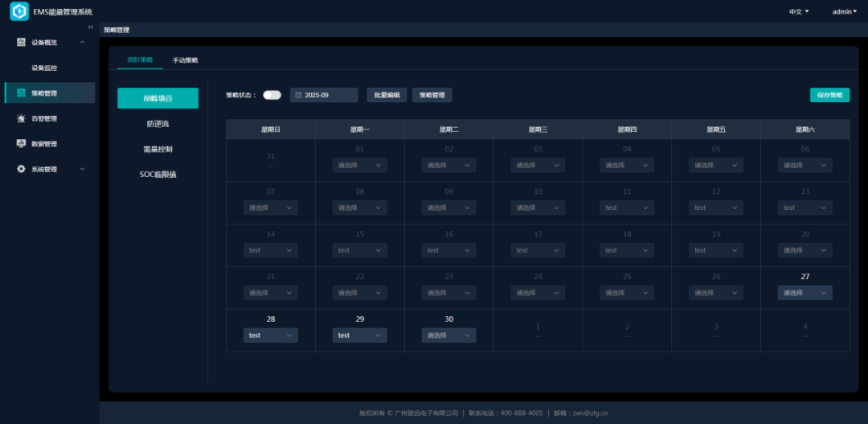Toggle the 策略状态 switch
The width and height of the screenshot is (868, 424).
[272, 95]
